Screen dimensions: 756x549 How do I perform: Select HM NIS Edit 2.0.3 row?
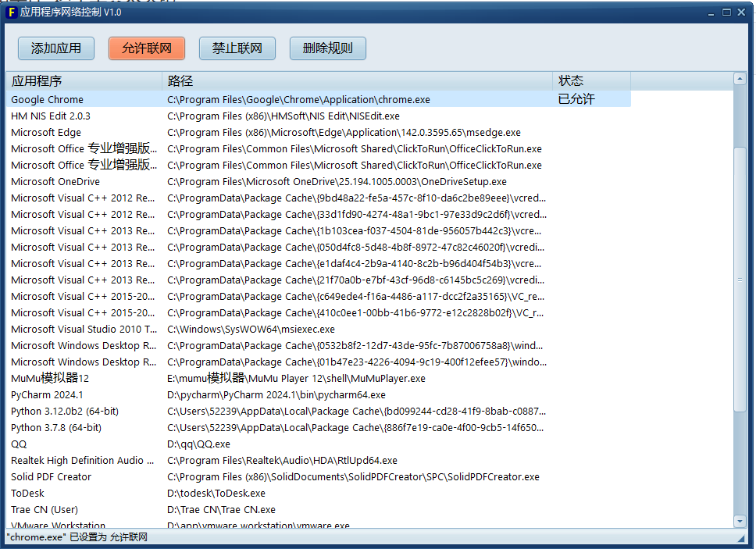(51, 116)
